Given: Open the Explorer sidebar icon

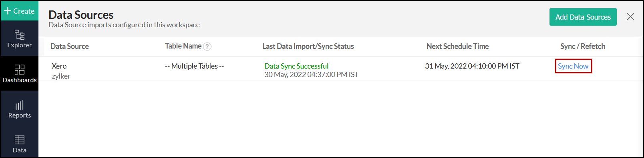Looking at the screenshot, I should tap(19, 38).
